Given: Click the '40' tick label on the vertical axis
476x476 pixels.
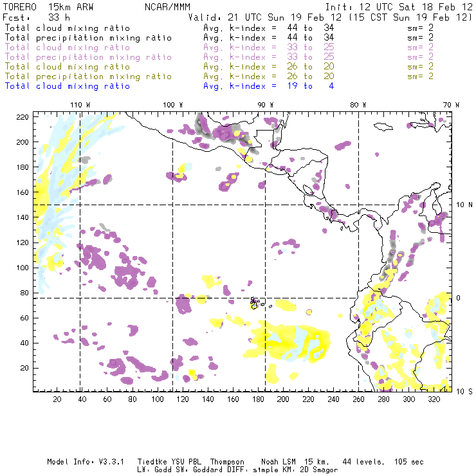Looking at the screenshot, I should pyautogui.click(x=24, y=343).
